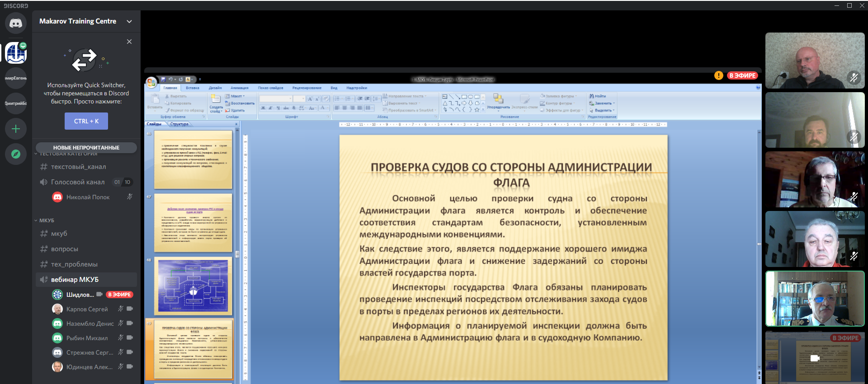
Task: Open Discord home direct messages
Action: coord(16,23)
